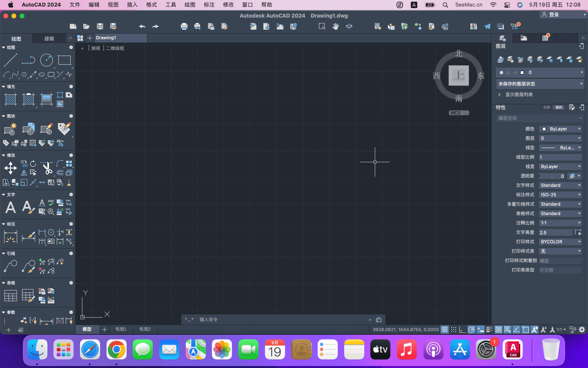
Task: Click the 登录 sign-in button
Action: point(562,15)
